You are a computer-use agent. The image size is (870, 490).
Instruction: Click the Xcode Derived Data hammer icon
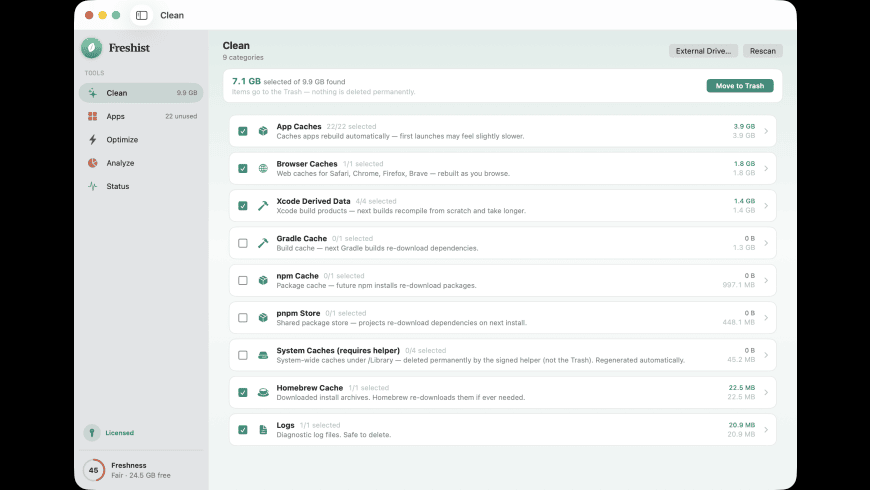(263, 205)
